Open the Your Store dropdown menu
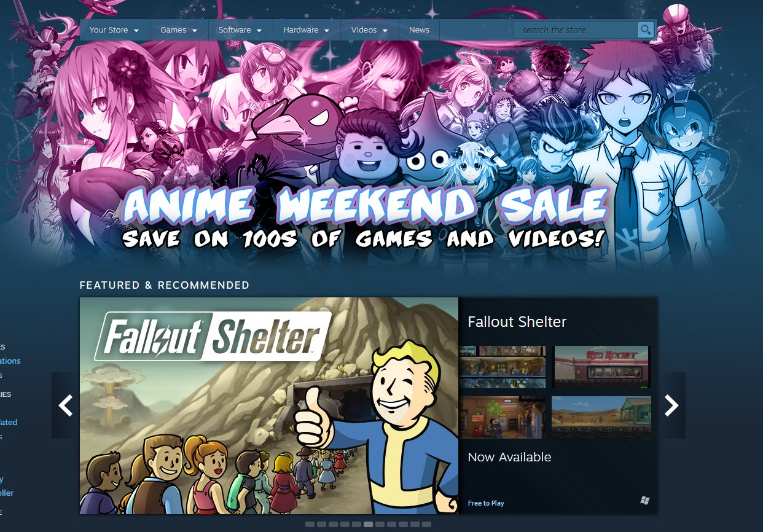763x532 pixels. (114, 29)
